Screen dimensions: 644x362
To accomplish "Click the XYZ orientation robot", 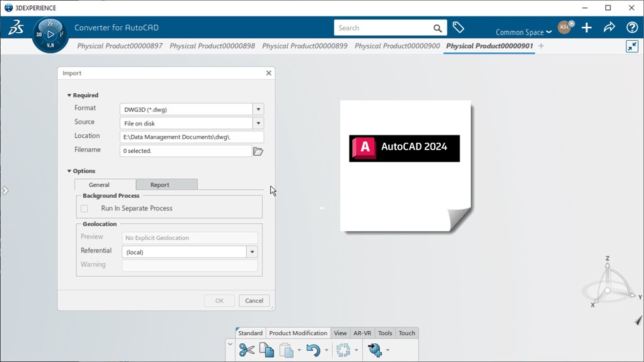I will (610, 283).
